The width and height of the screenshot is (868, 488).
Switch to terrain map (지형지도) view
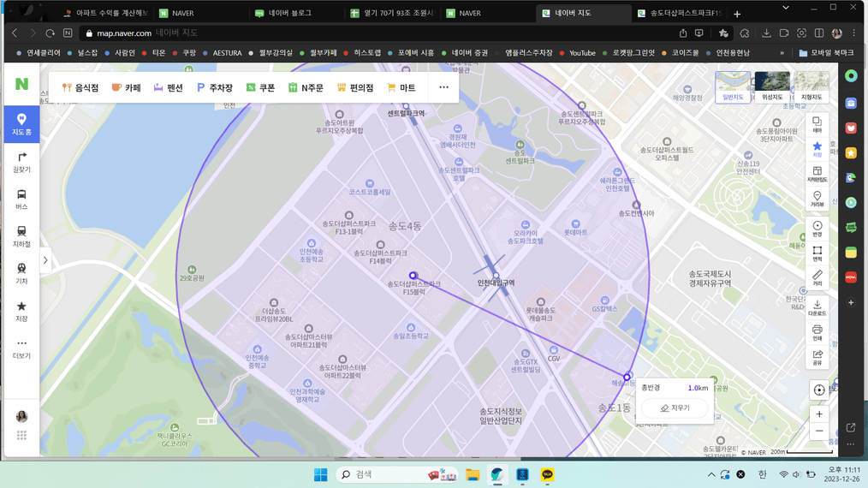[x=812, y=87]
